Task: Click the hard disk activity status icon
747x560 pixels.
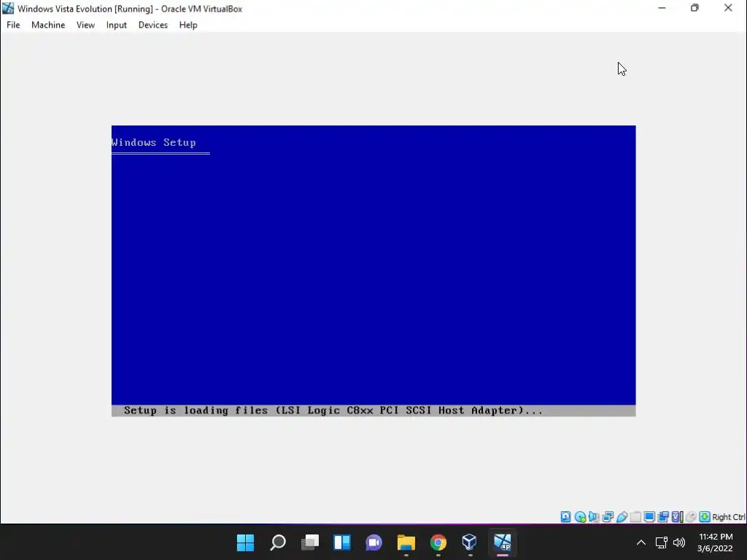Action: [x=565, y=517]
